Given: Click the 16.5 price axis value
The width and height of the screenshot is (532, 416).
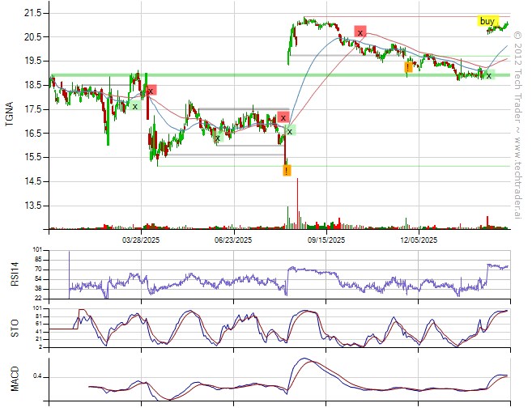Looking at the screenshot, I should coord(32,134).
